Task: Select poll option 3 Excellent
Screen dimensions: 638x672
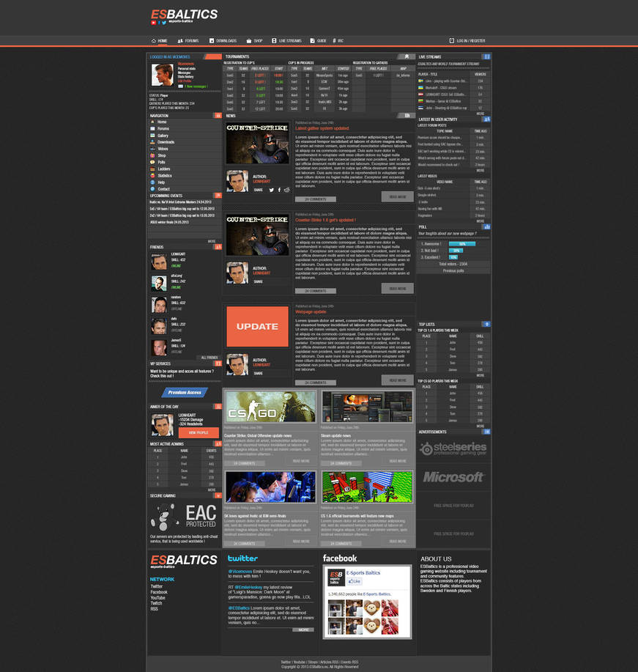Action: point(430,257)
